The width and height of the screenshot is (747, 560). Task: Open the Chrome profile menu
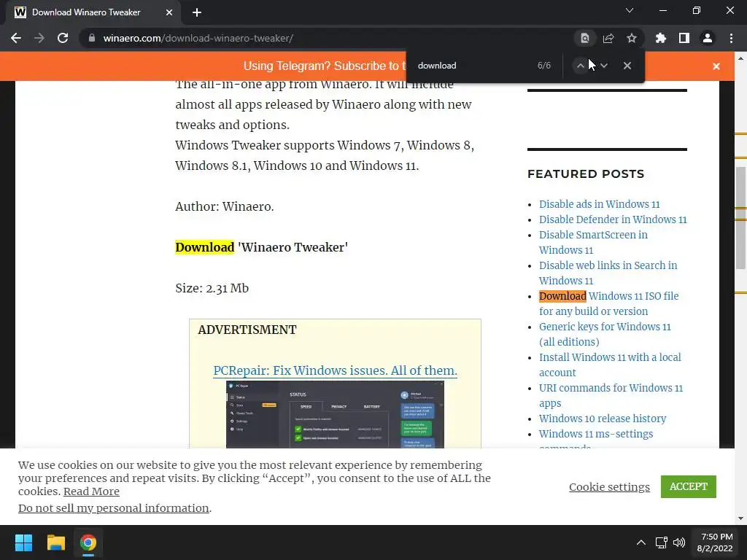point(708,38)
